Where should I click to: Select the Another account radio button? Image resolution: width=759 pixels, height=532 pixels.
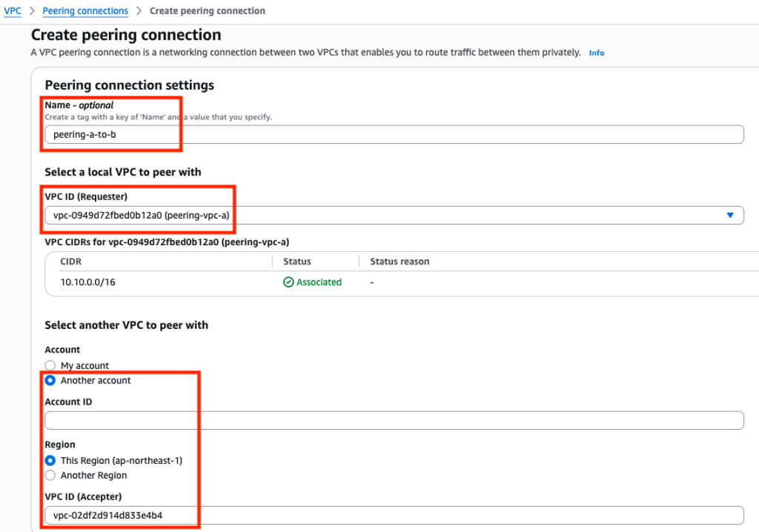[50, 381]
